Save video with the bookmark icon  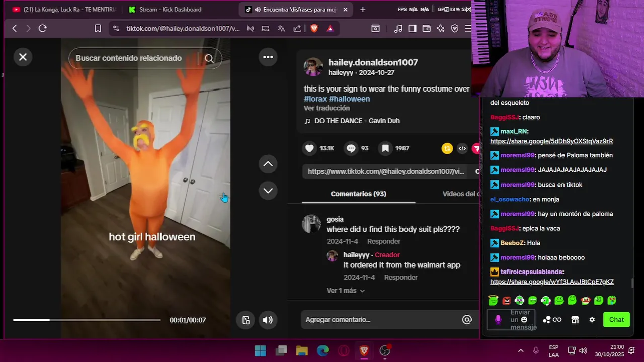pos(385,148)
